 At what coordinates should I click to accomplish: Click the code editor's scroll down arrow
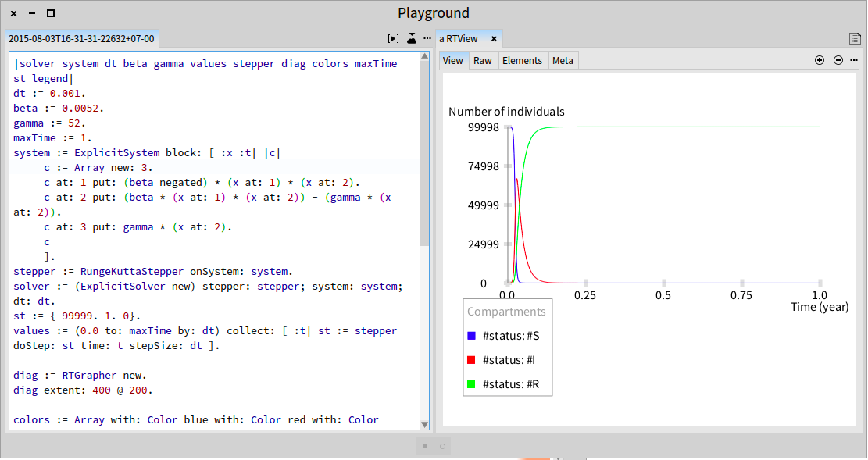pyautogui.click(x=424, y=425)
